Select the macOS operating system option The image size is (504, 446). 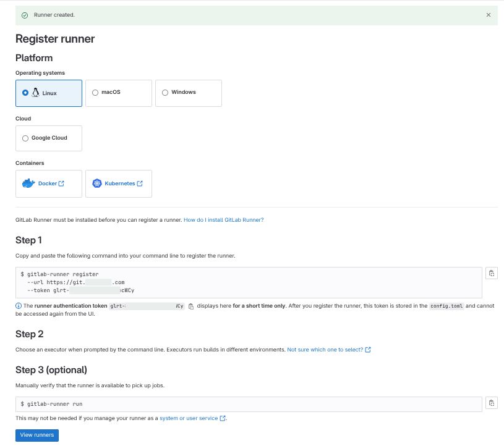click(95, 93)
